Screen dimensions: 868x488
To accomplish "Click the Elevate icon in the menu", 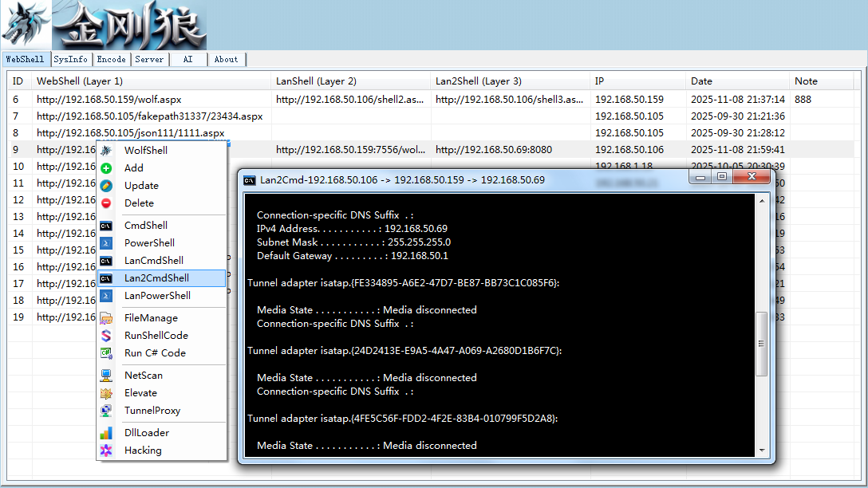I will (106, 393).
